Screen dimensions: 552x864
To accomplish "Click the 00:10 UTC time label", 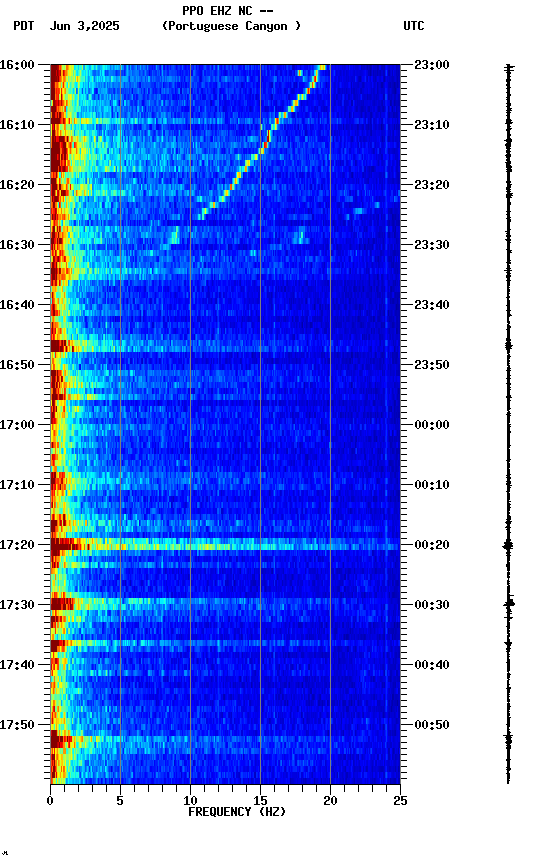I will tap(432, 485).
